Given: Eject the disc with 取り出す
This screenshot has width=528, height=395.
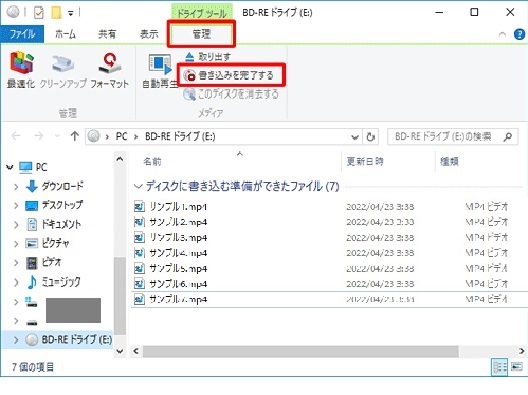Looking at the screenshot, I should point(208,57).
